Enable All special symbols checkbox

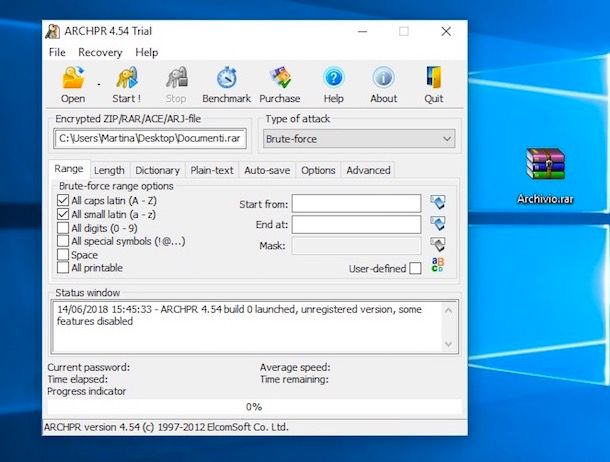pyautogui.click(x=63, y=241)
